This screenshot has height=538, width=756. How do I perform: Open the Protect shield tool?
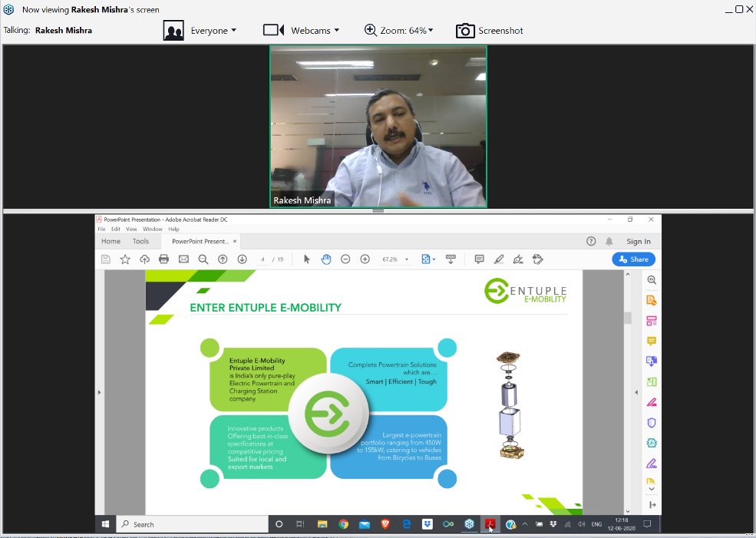click(x=652, y=423)
